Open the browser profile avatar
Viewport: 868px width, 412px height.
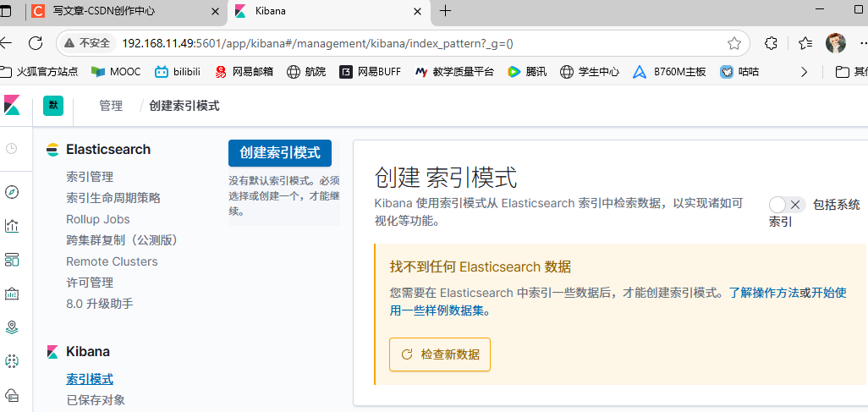point(836,43)
